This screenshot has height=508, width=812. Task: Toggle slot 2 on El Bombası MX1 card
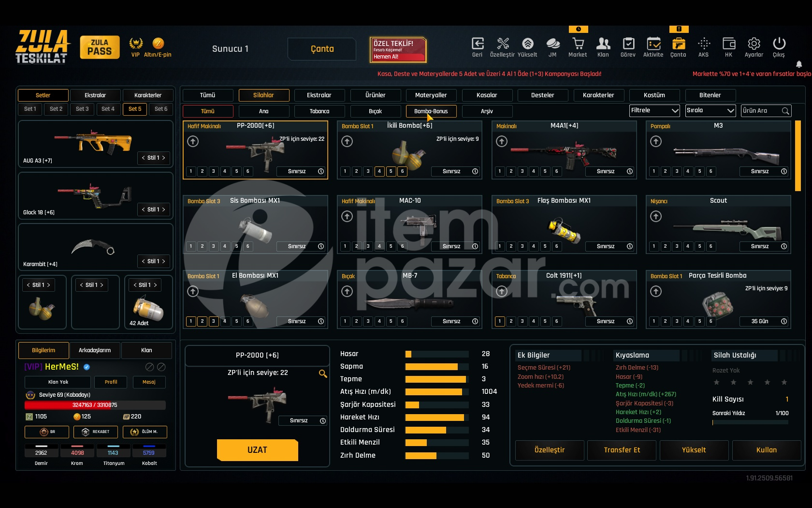pos(203,321)
